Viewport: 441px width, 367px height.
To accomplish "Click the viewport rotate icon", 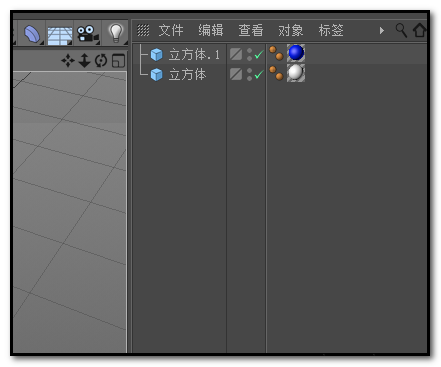I will tap(101, 61).
